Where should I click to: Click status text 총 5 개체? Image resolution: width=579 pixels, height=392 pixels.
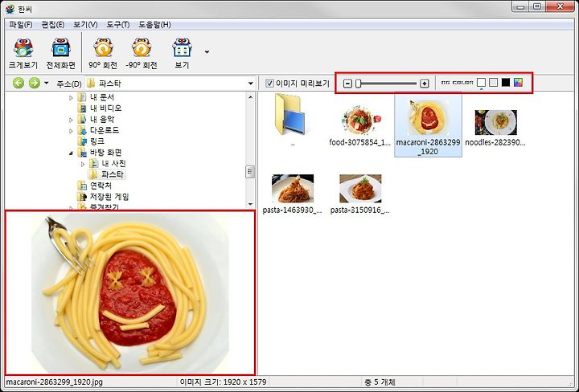[x=380, y=382]
